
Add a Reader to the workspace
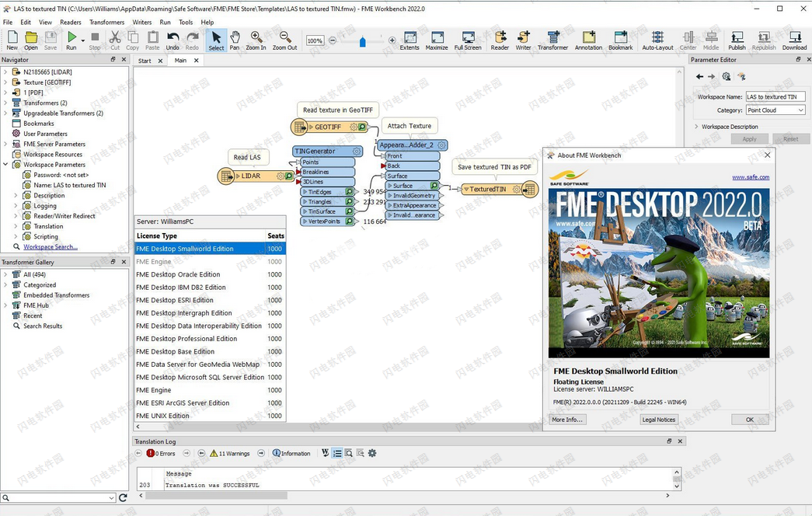point(500,40)
